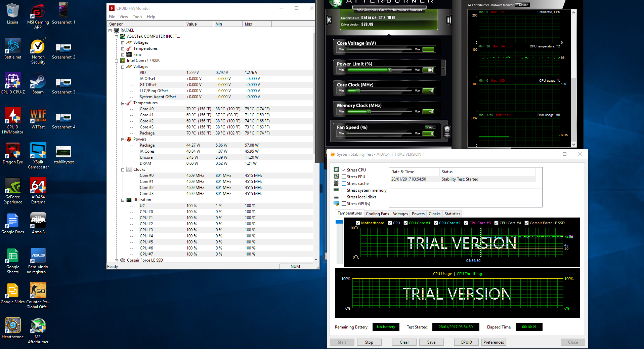Open HWMonitor File menu
The image size is (644, 349).
click(x=112, y=17)
